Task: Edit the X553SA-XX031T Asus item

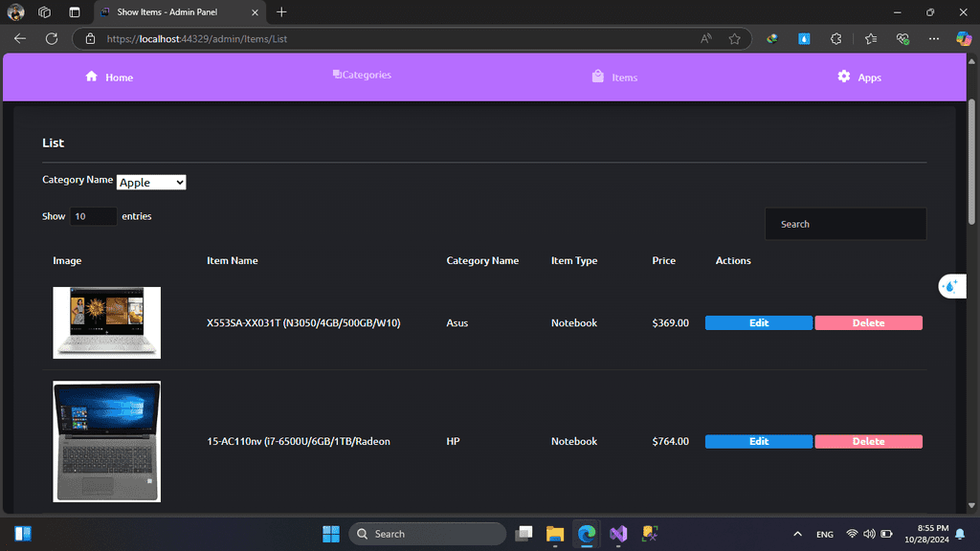Action: [759, 323]
